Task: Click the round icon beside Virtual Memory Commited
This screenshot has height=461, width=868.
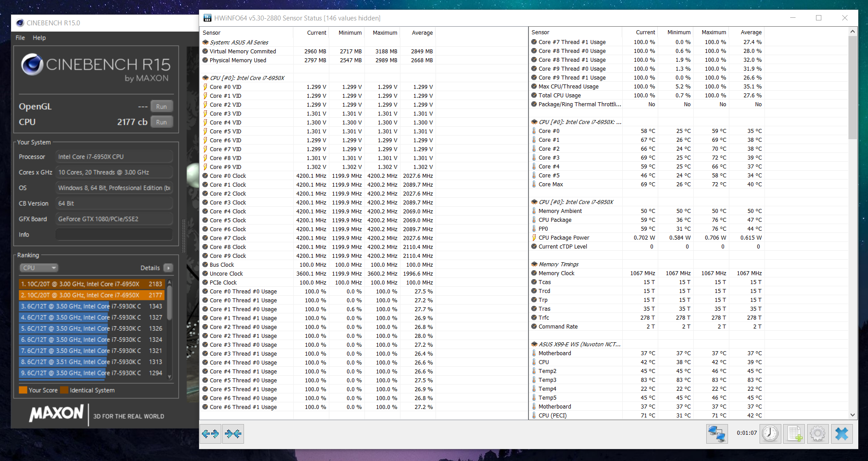Action: [x=205, y=52]
